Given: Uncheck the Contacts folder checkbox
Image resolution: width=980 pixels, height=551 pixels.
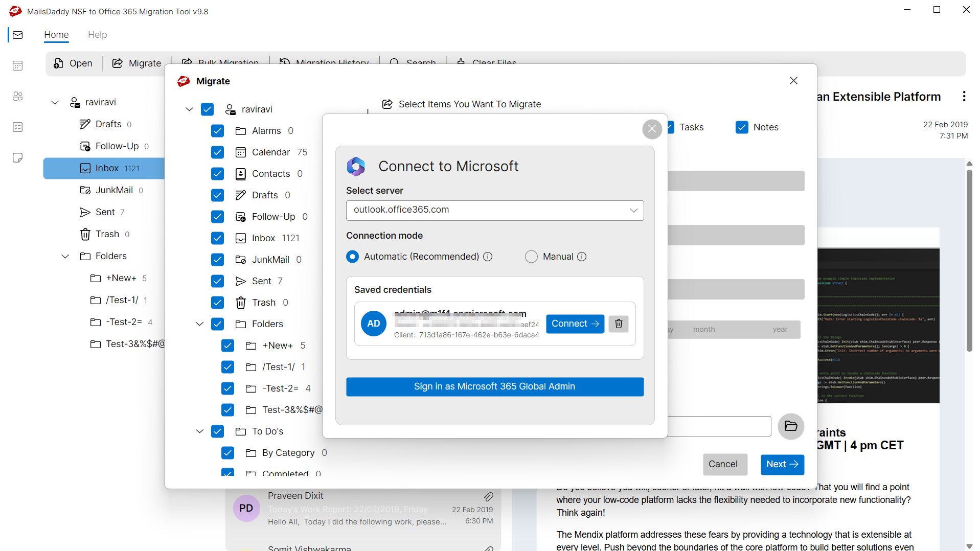Looking at the screenshot, I should click(x=217, y=174).
